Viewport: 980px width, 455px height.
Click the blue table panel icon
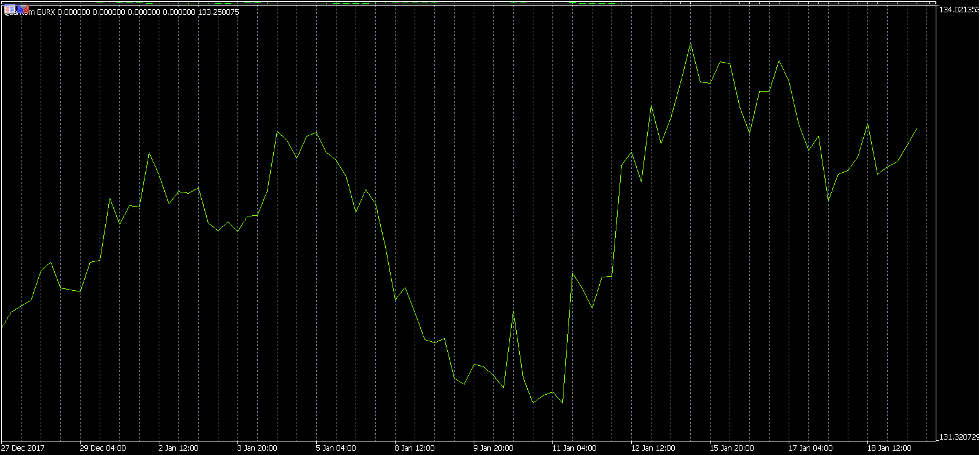point(10,10)
